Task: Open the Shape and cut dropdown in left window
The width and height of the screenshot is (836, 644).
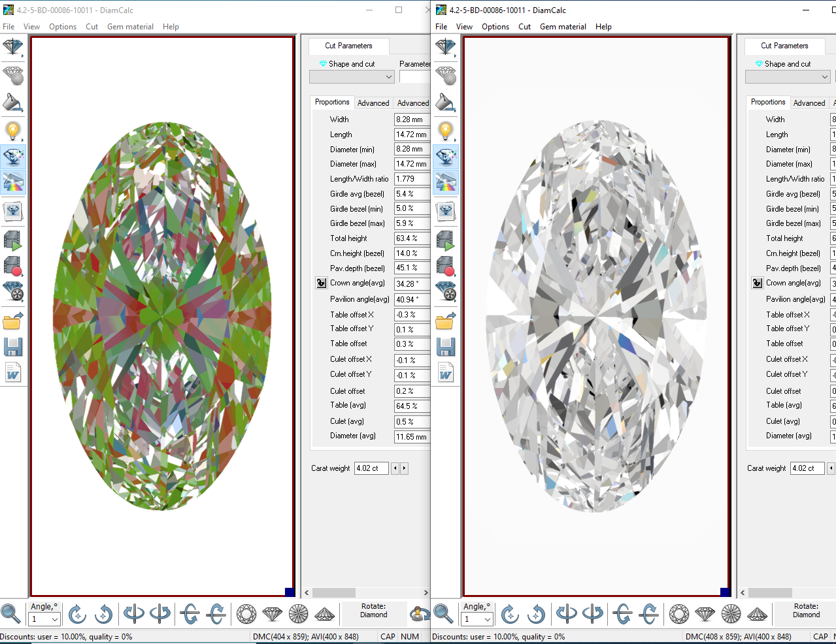Action: [352, 77]
